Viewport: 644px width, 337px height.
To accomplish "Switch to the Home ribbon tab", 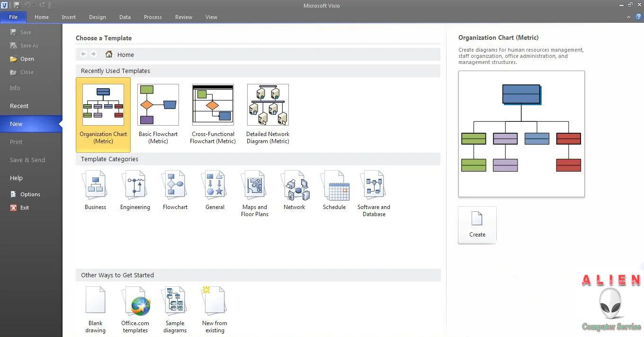I will coord(42,17).
